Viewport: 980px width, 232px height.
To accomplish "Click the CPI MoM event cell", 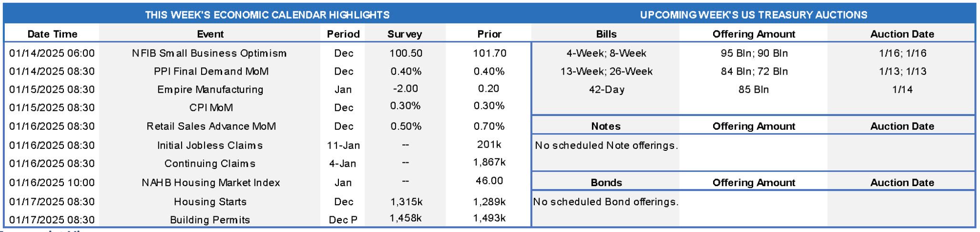I will 211,107.
